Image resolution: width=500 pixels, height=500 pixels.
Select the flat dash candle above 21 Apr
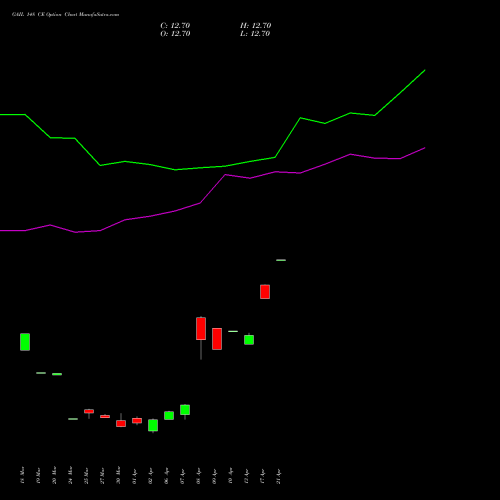(281, 260)
